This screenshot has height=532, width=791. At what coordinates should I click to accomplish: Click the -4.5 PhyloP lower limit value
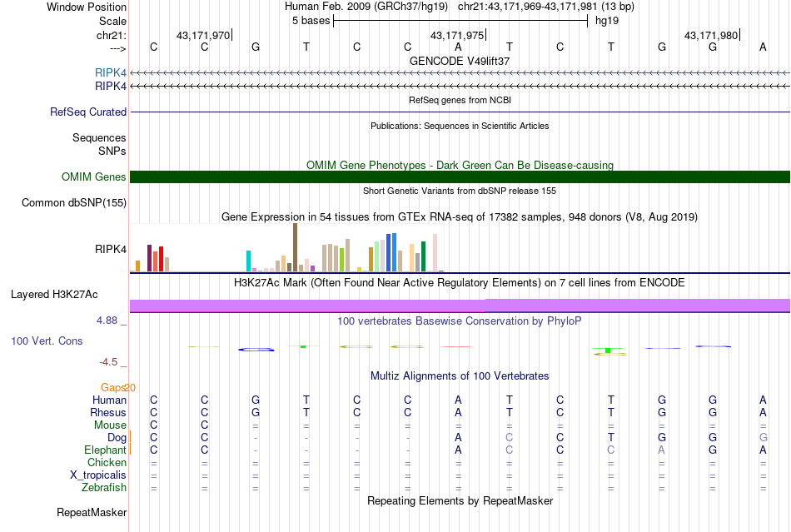coord(108,362)
